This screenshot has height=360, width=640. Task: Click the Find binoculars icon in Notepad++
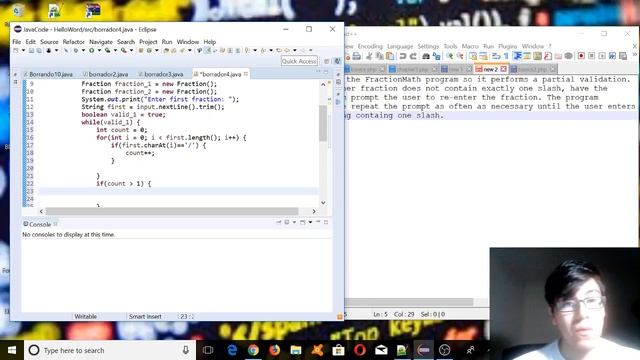click(x=426, y=56)
